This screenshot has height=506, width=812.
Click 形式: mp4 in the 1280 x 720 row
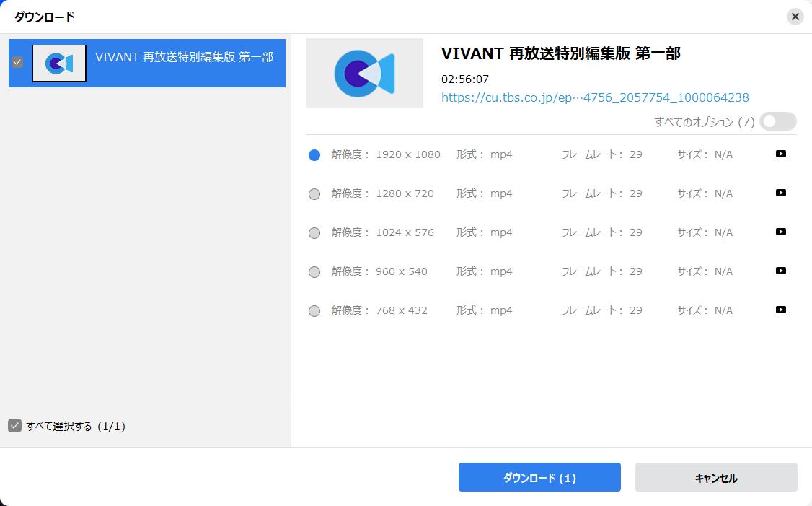[x=484, y=193]
